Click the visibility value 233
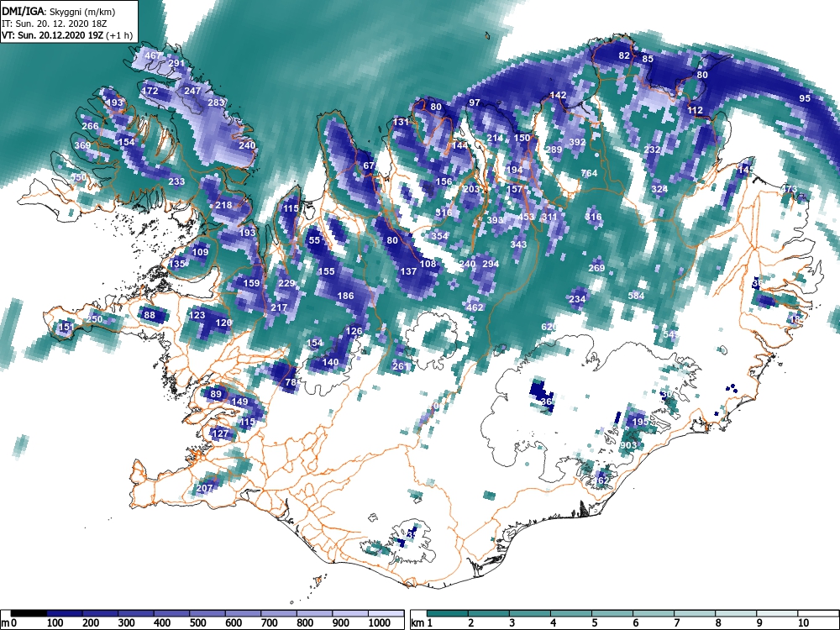Image resolution: width=840 pixels, height=630 pixels. pyautogui.click(x=176, y=182)
